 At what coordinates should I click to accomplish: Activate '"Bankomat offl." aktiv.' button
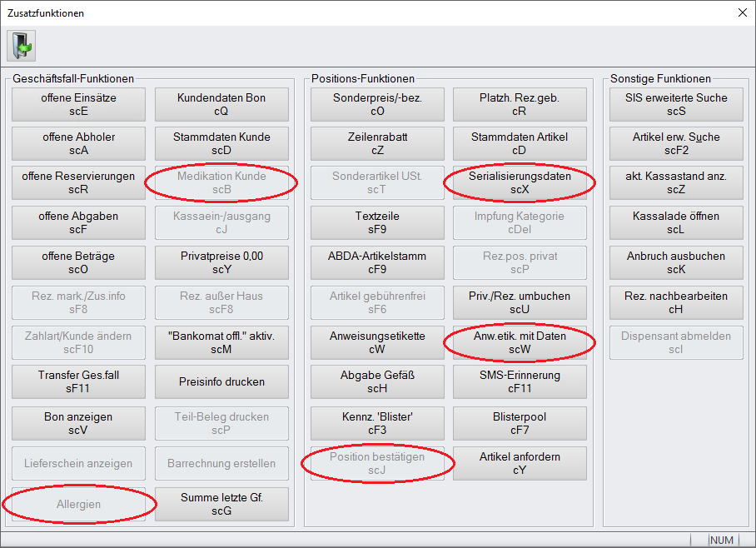tap(221, 342)
